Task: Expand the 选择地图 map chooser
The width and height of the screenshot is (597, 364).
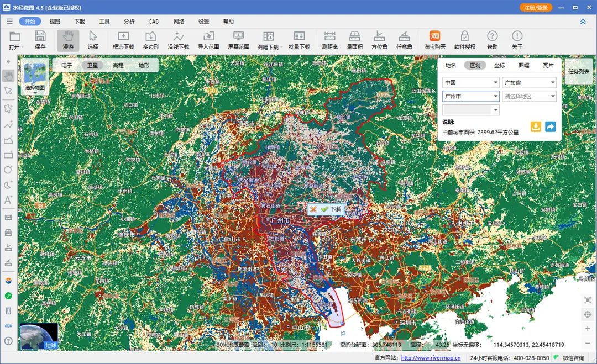Action: (35, 76)
